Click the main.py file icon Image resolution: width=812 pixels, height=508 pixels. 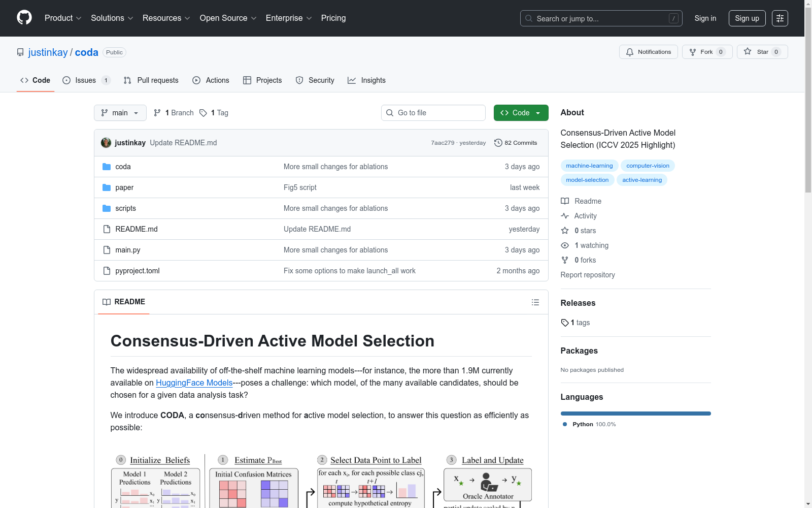107,250
